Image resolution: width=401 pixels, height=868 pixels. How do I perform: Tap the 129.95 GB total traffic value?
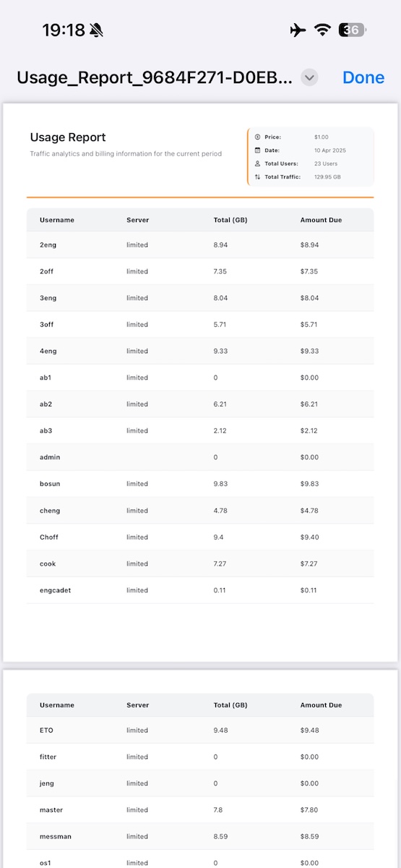pyautogui.click(x=328, y=176)
